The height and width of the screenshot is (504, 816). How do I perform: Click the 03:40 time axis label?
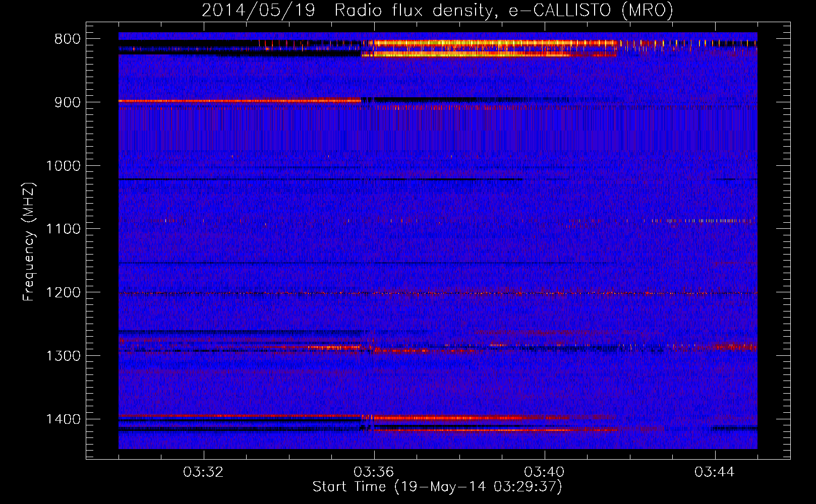544,472
